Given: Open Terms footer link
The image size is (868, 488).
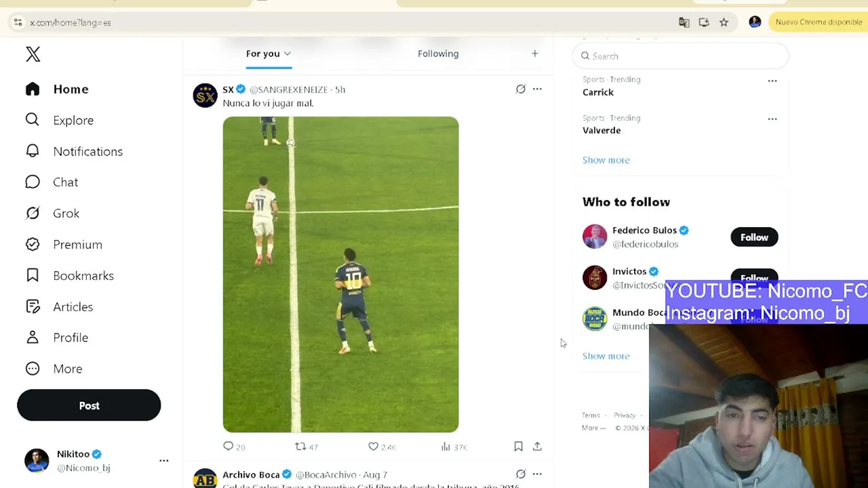Looking at the screenshot, I should click(591, 415).
